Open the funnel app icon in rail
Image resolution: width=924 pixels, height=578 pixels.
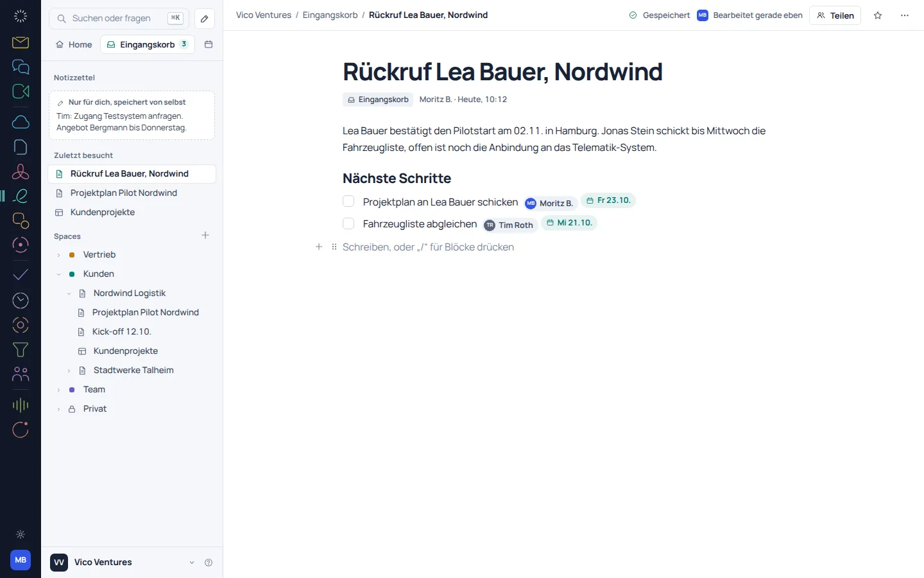pyautogui.click(x=21, y=350)
